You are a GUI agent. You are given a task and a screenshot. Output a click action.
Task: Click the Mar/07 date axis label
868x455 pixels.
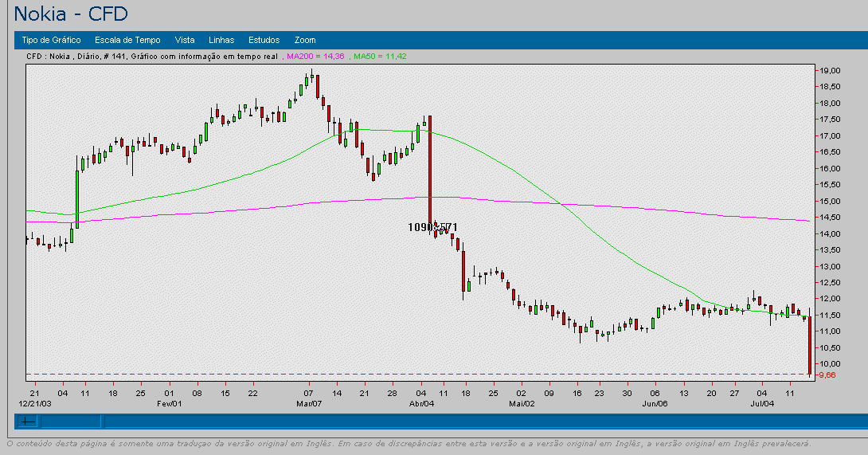pyautogui.click(x=309, y=403)
